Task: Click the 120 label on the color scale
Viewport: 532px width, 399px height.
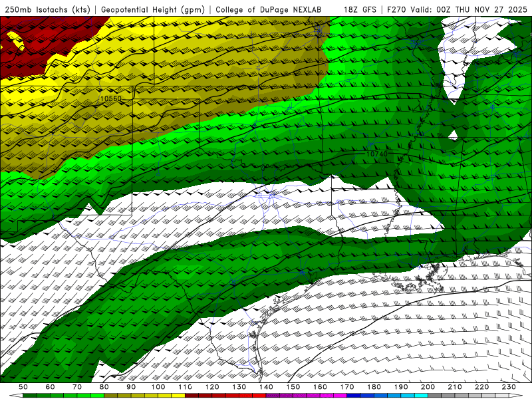Action: pyautogui.click(x=212, y=387)
